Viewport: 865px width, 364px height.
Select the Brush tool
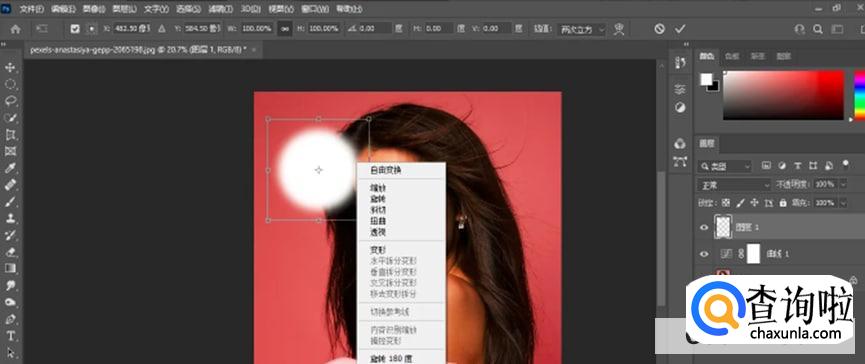10,202
